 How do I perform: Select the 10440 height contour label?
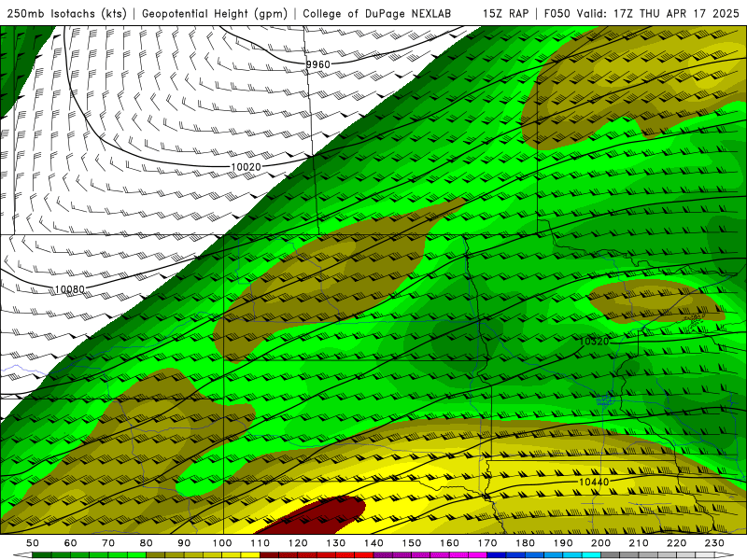[x=594, y=482]
